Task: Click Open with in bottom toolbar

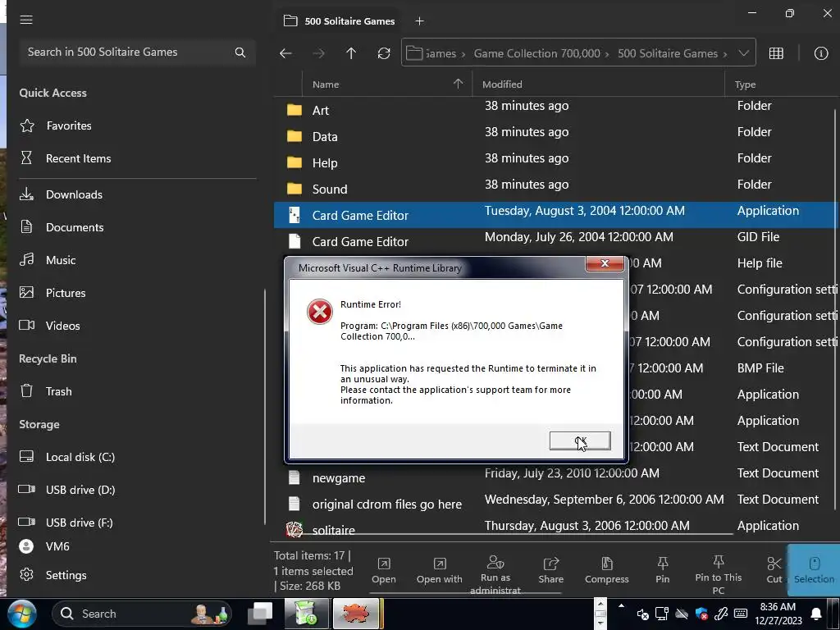Action: [440, 571]
